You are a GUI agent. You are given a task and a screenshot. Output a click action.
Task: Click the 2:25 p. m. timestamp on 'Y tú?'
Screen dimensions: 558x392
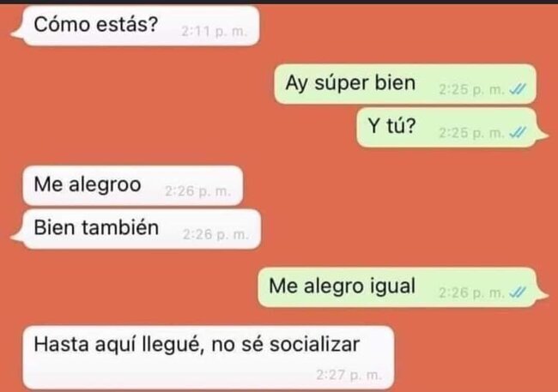pos(471,133)
